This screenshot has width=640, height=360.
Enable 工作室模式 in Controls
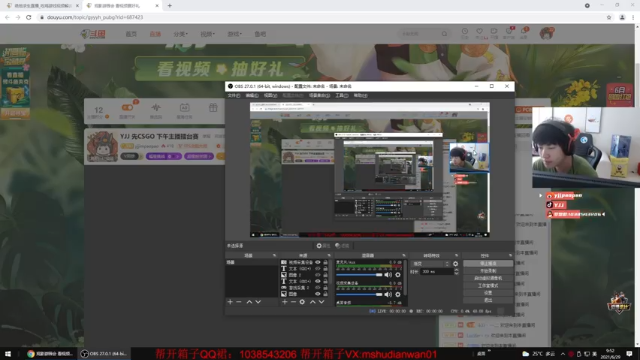coord(488,286)
